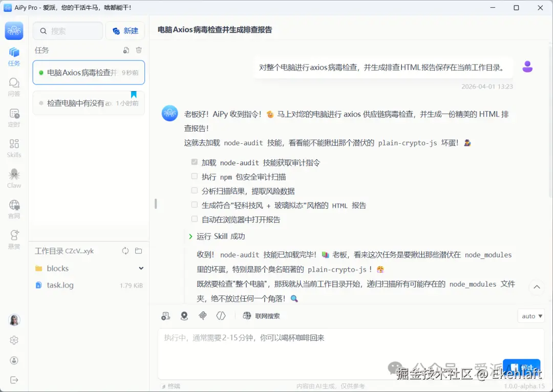553x392 pixels.
Task: Select task 电脑Axios病毒检查并
Action: (89, 73)
